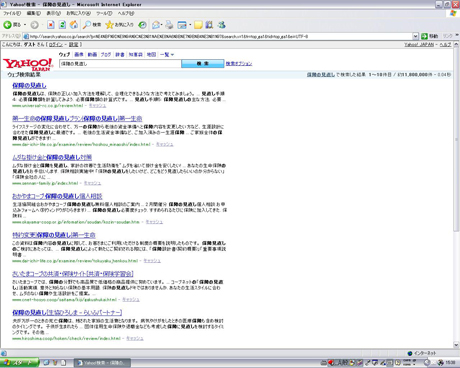This screenshot has height=368, width=460.
Task: Click the vertical scrollbar thumb
Action: pos(456,140)
